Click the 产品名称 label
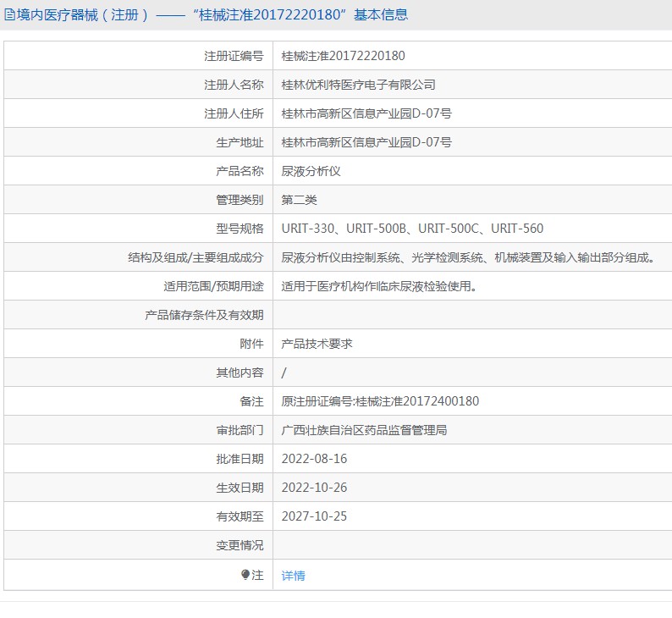Screen dimensions: 672x618 point(240,171)
